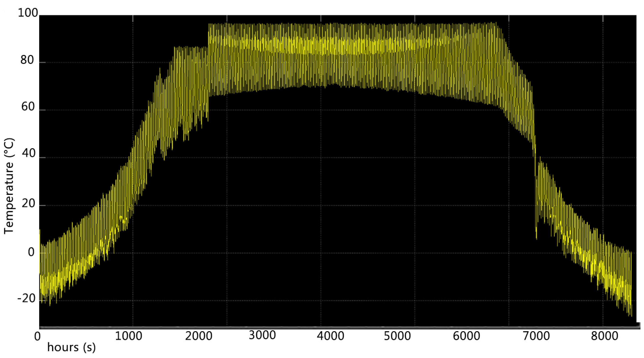Click the 6000 tick label on x-axis

coord(466,336)
